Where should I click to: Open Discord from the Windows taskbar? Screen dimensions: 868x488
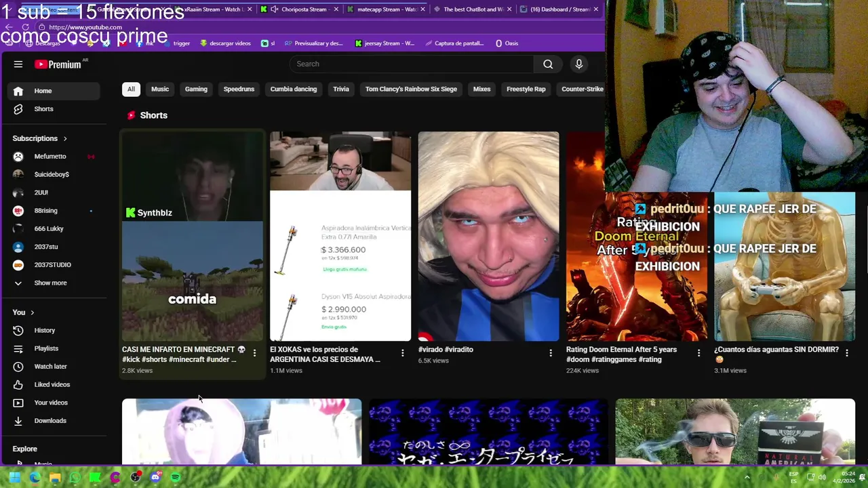point(155,478)
